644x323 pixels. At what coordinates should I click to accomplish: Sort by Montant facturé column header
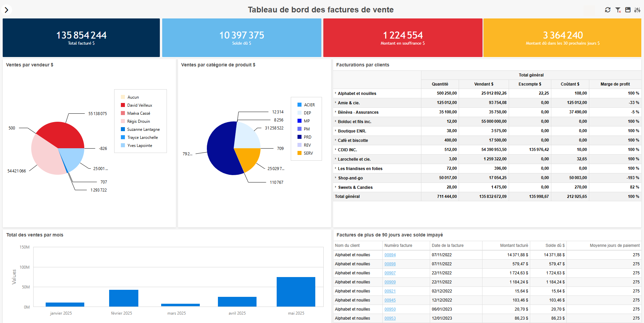pyautogui.click(x=514, y=246)
